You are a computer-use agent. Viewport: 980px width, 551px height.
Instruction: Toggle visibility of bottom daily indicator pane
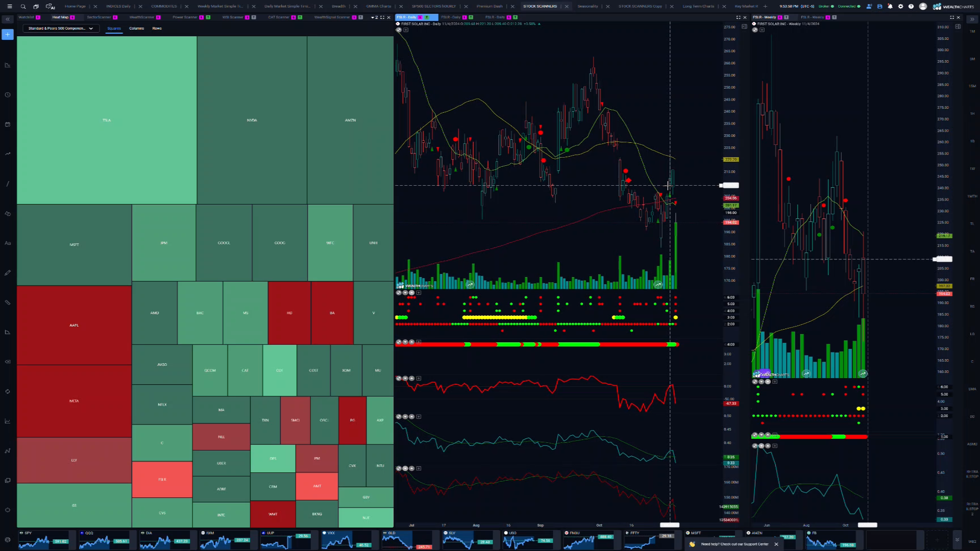(399, 468)
